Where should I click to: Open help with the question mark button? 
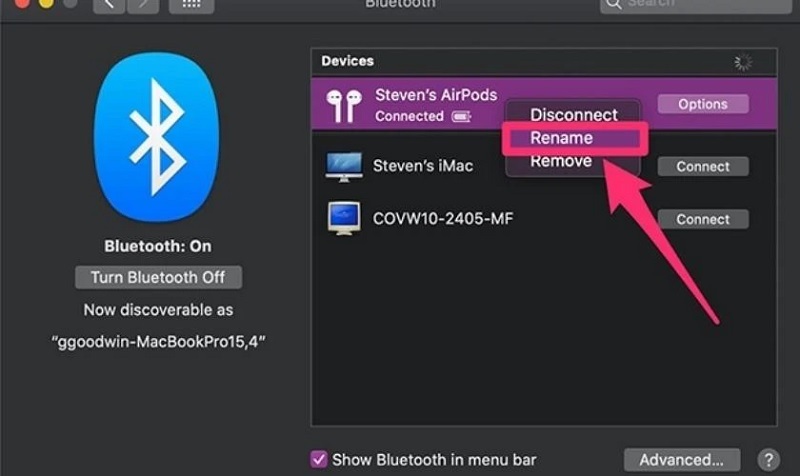click(x=768, y=459)
